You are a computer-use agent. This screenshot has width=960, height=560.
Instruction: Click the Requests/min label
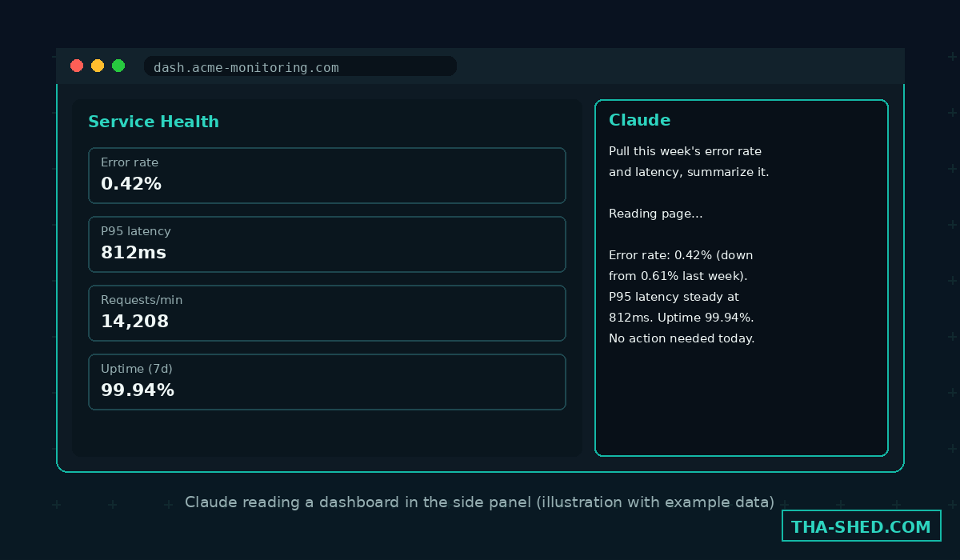coord(142,300)
